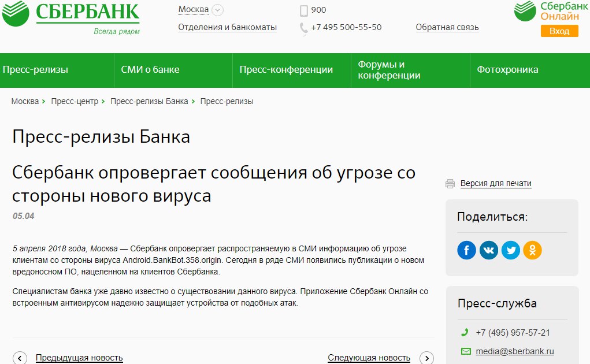Open the Moscow city selector dropdown arrow
The width and height of the screenshot is (590, 364).
[x=217, y=10]
